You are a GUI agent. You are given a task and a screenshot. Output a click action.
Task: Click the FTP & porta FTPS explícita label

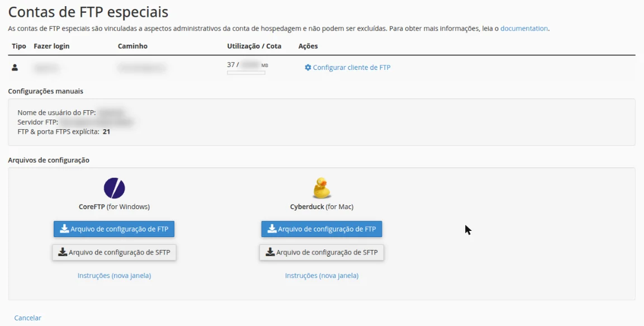coord(58,132)
